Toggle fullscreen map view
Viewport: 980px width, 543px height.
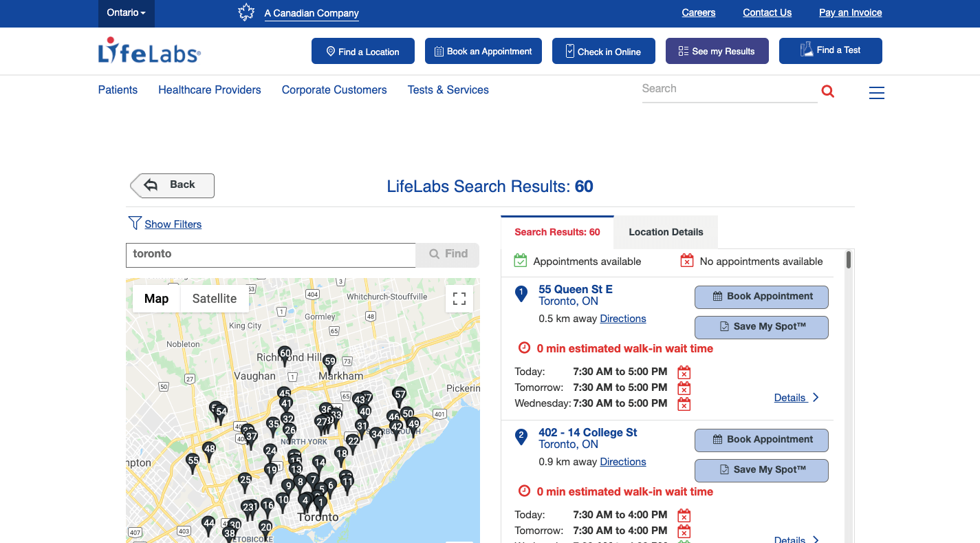click(x=459, y=299)
